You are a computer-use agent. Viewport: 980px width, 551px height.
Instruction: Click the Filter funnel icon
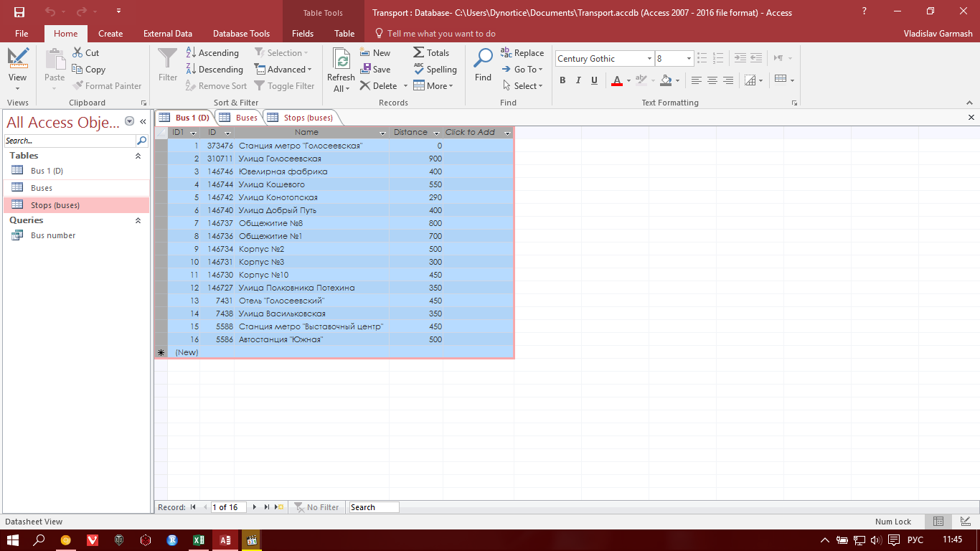click(168, 65)
